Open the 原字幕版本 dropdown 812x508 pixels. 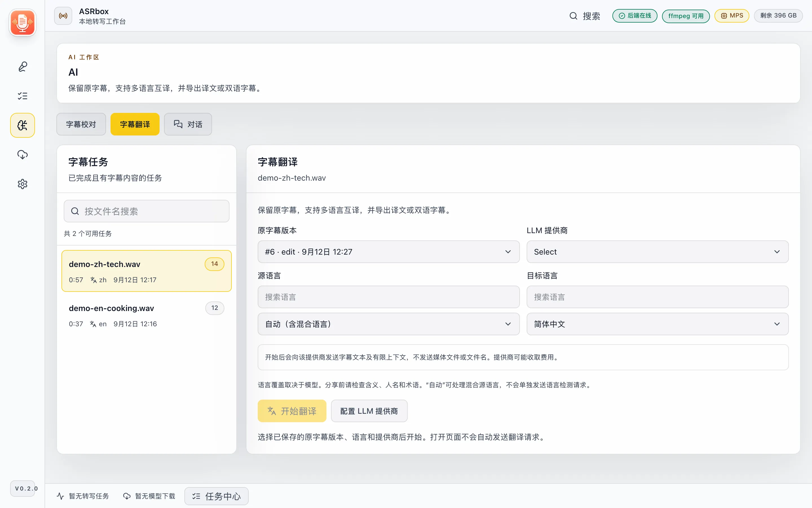click(x=389, y=252)
